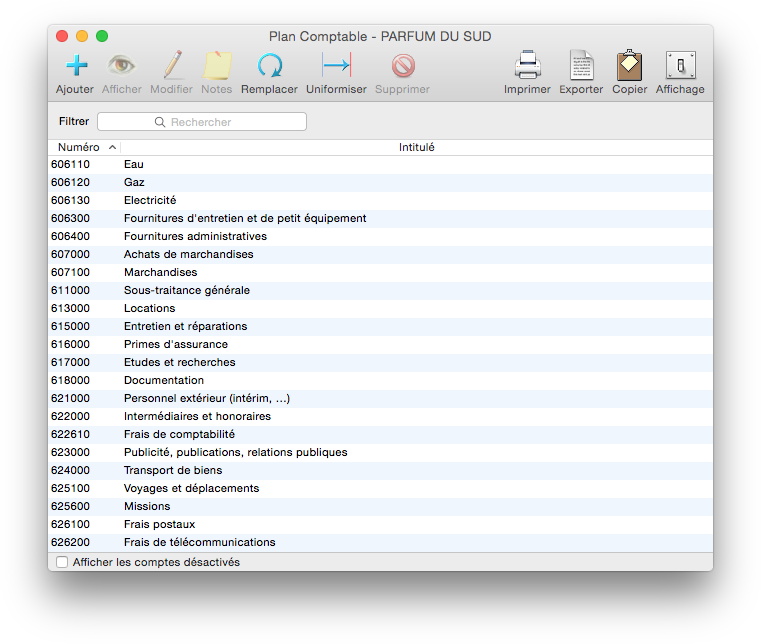Select the Personnel extérieur (intérim, ...) row
The width and height of the screenshot is (761, 644).
click(x=380, y=398)
